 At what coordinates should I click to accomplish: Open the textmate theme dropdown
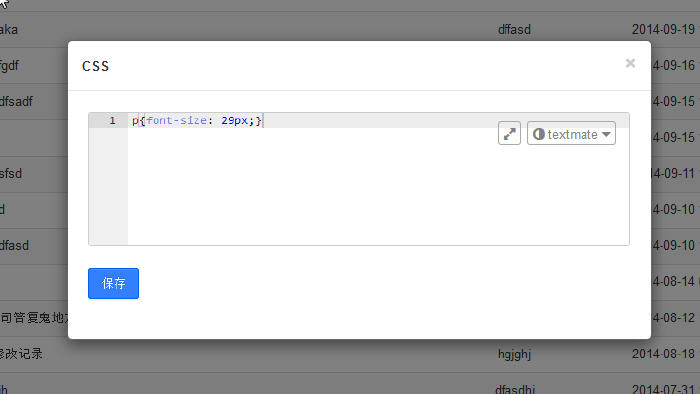(x=571, y=133)
